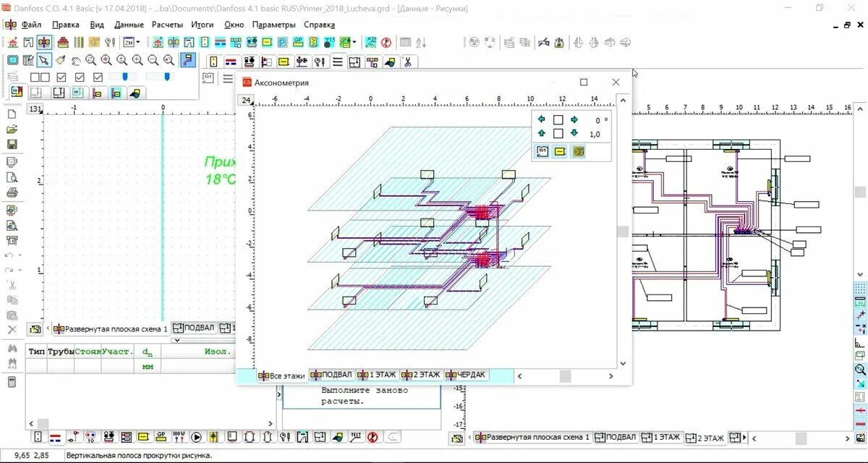
Task: Click the new document icon in left sidebar
Action: tap(12, 114)
